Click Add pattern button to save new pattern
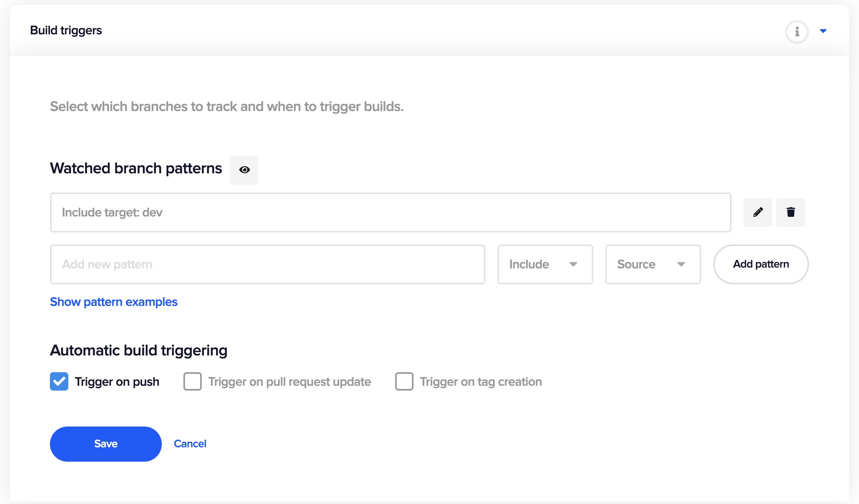The width and height of the screenshot is (859, 504). [761, 264]
